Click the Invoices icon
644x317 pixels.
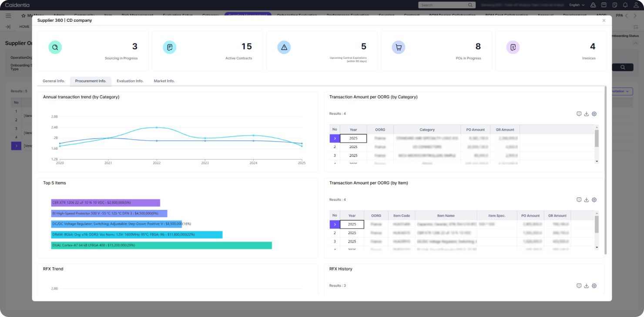coord(513,47)
